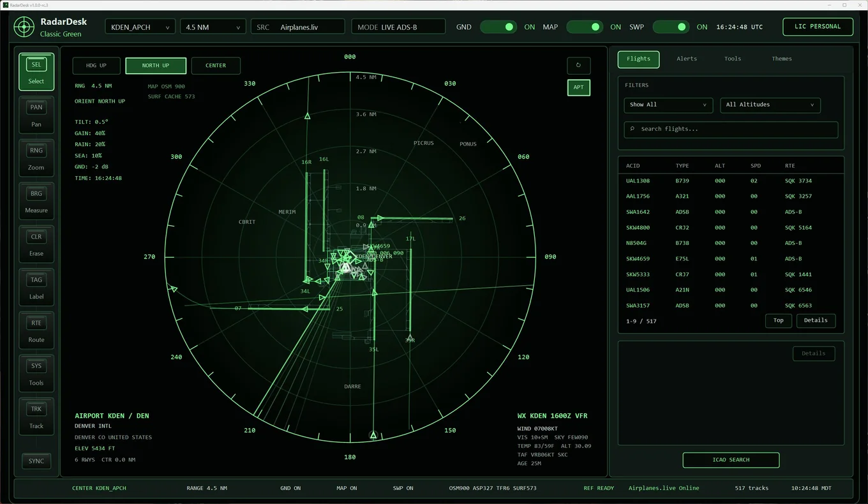Click the ICAO SEARCH button
The width and height of the screenshot is (868, 504).
731,460
